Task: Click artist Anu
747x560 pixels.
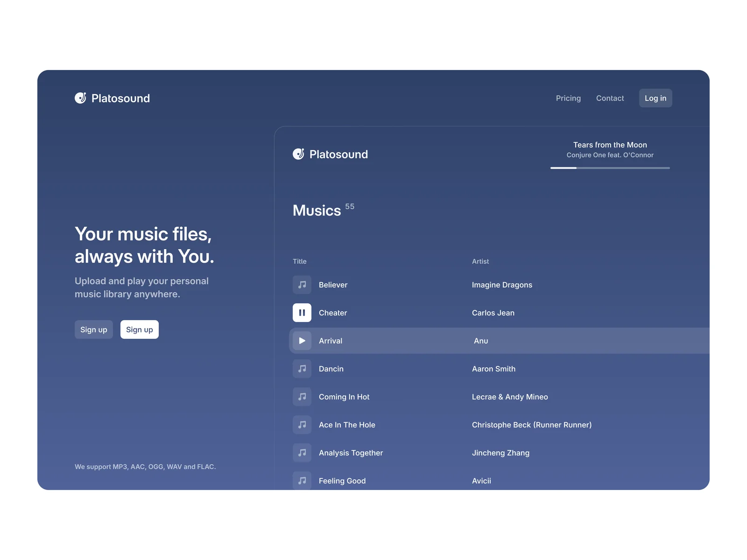Action: pos(481,341)
